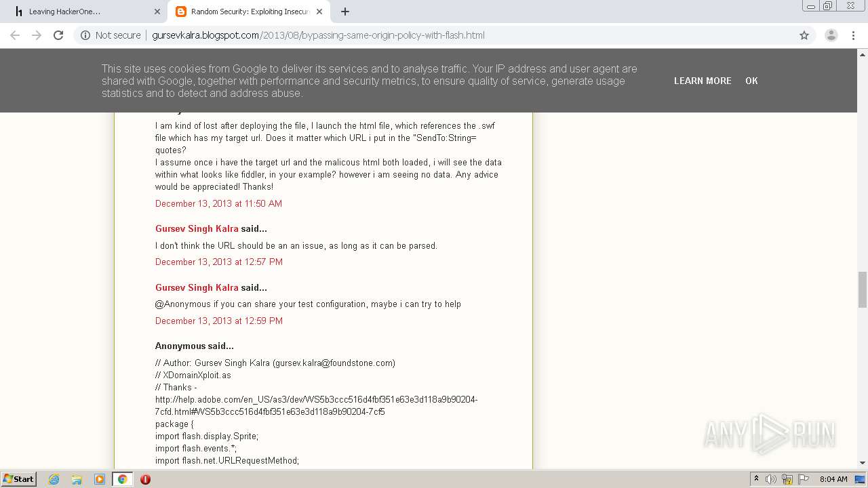The width and height of the screenshot is (868, 488).
Task: Close the Leaving HackerOne tab
Action: [x=157, y=12]
